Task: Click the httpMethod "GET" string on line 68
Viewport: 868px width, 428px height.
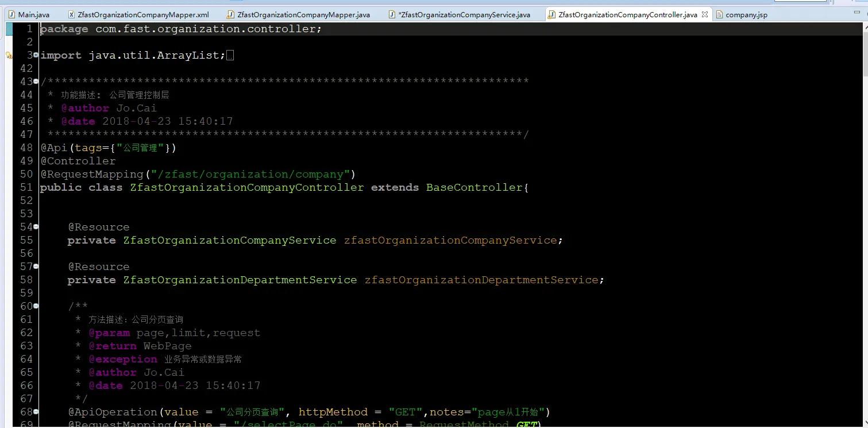Action: click(x=406, y=412)
